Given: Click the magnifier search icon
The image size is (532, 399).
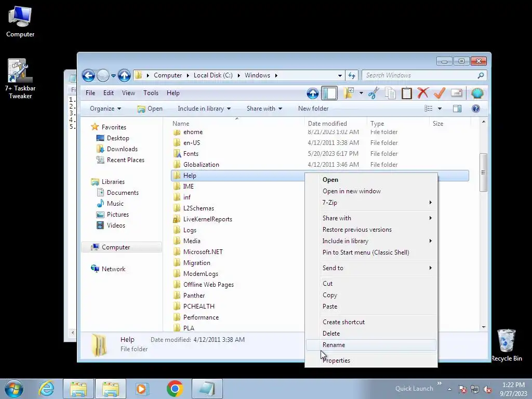Looking at the screenshot, I should (481, 75).
